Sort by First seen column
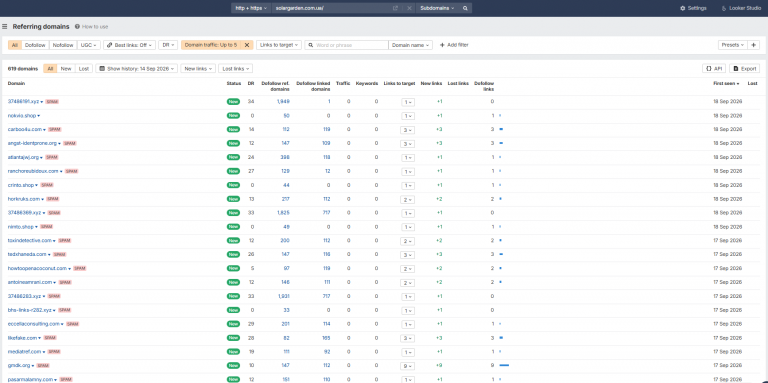 coord(726,83)
